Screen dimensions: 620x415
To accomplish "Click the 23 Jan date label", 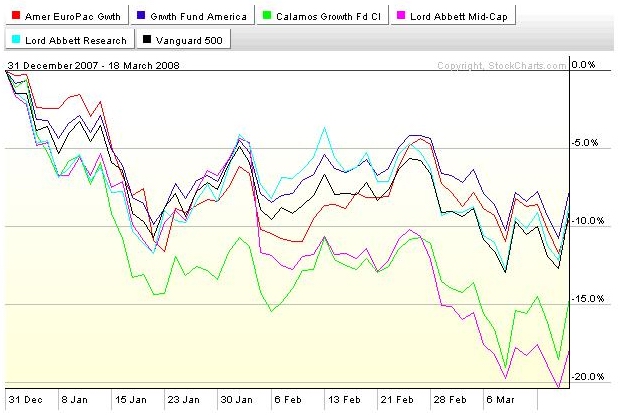I will (184, 400).
